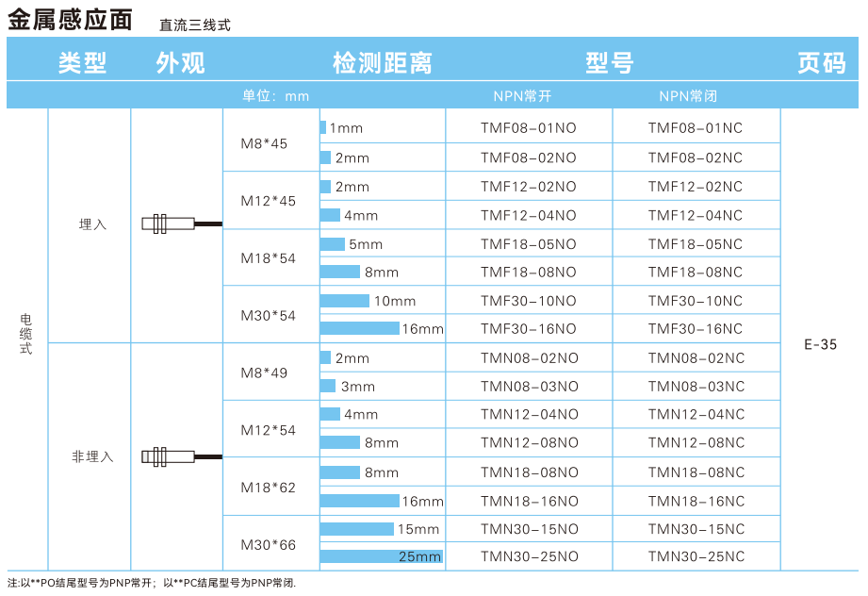Viewport: 868px width, 596px height.
Task: Click the 电缆式 category cell
Action: pyautogui.click(x=26, y=335)
